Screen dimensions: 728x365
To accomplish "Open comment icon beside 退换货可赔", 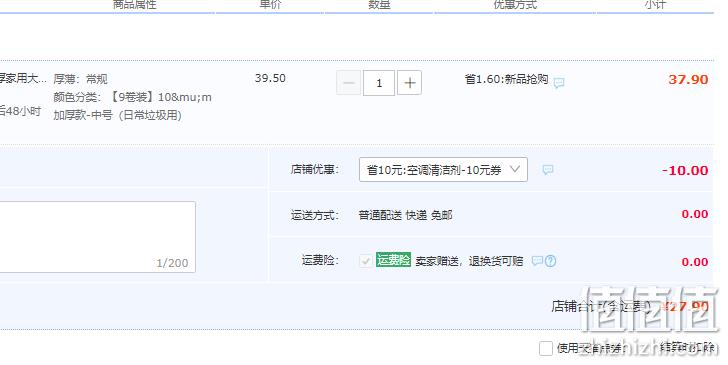I will click(x=537, y=261).
